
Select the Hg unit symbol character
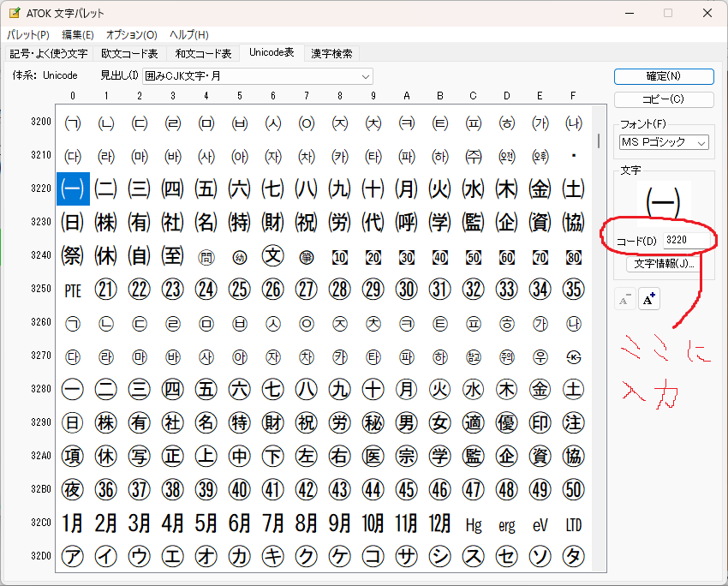(474, 524)
